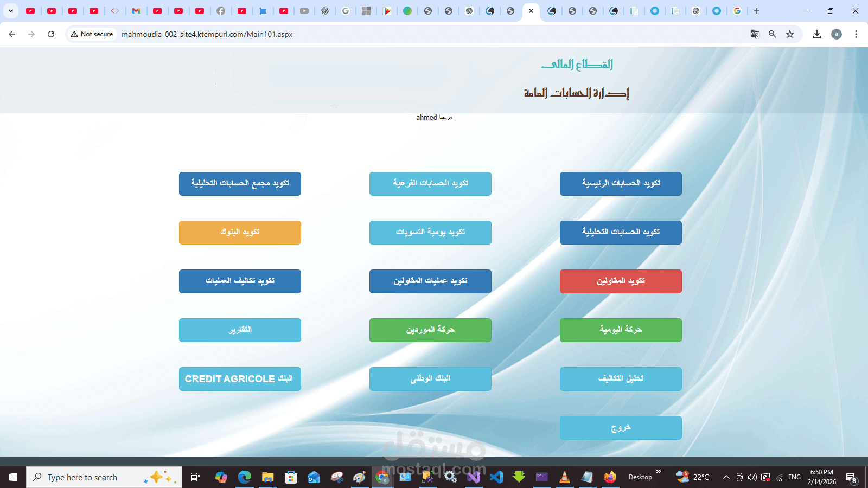Switch to the blue flag icon tab
Viewport: 868px width, 488px height.
[x=263, y=11]
